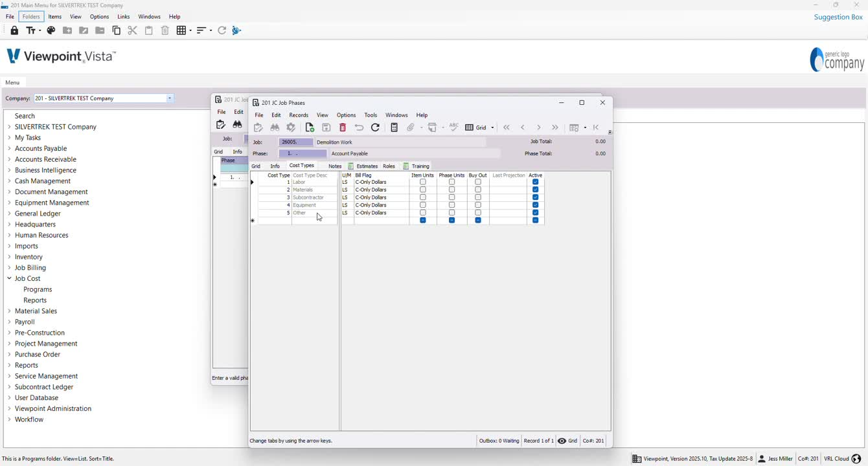Go to last record double-right arrow

[x=555, y=128]
